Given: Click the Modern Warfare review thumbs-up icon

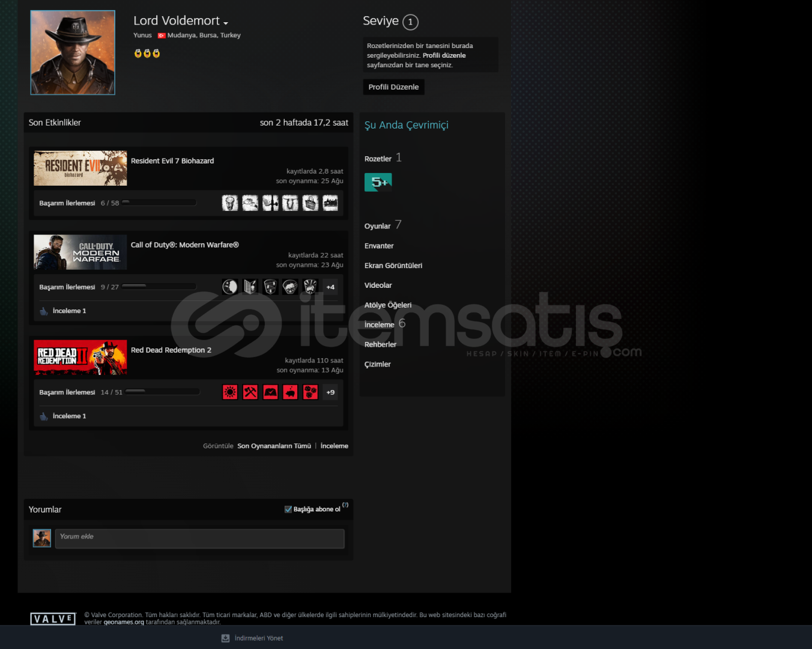Looking at the screenshot, I should pos(44,311).
